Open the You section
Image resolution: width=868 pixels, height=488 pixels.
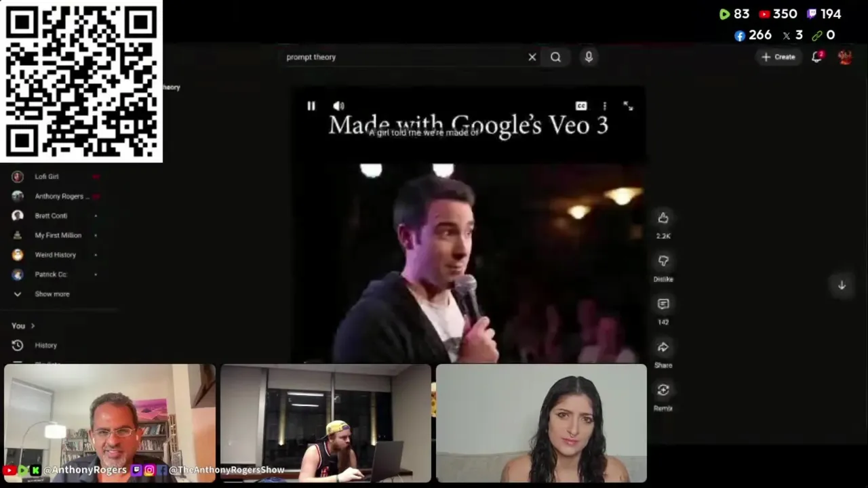(x=22, y=326)
